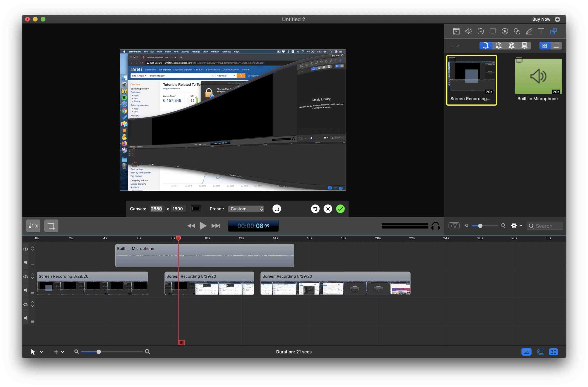Click the selection tool dropdown arrow
This screenshot has height=387, width=588.
pyautogui.click(x=41, y=352)
